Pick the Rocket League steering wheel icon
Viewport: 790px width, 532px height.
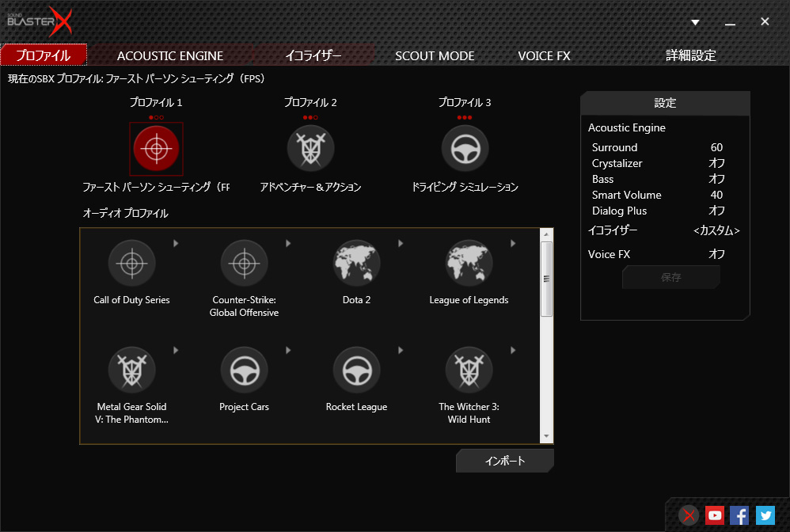(x=356, y=370)
